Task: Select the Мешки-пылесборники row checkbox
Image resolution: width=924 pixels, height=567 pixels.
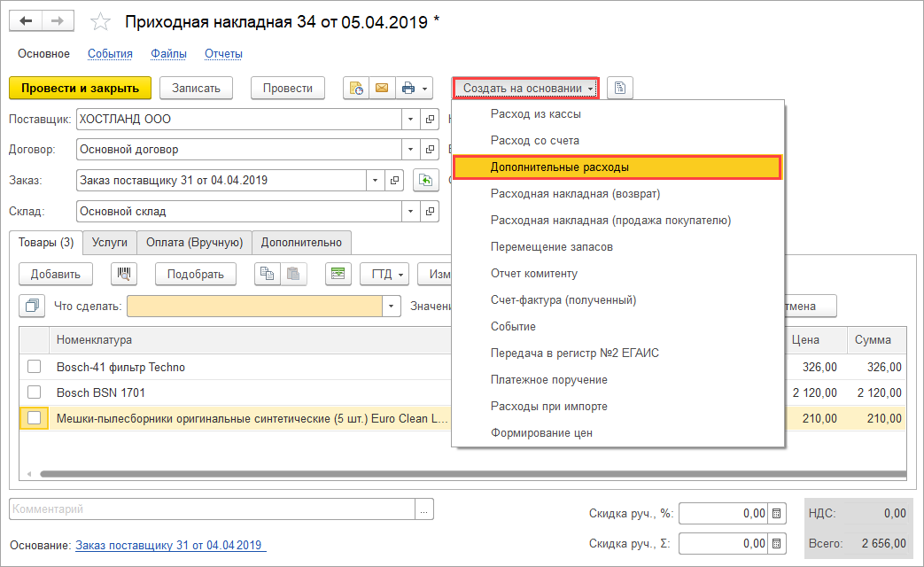Action: (x=34, y=418)
